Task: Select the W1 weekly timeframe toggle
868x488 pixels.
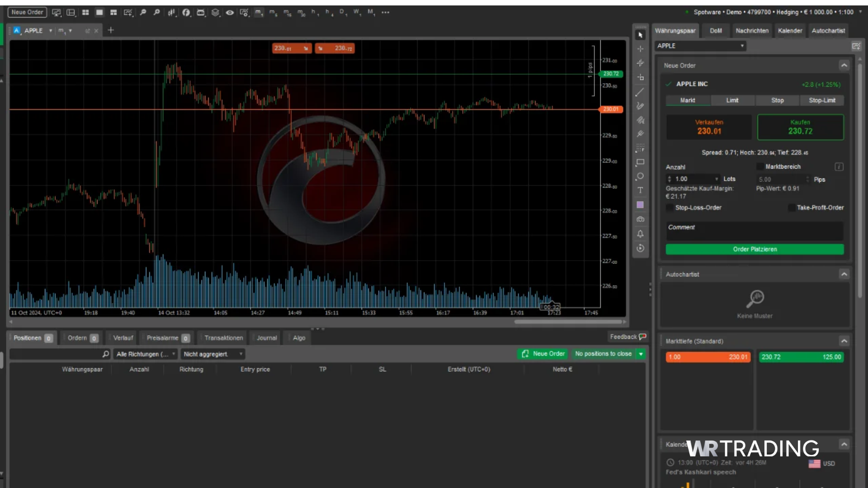Action: click(357, 12)
